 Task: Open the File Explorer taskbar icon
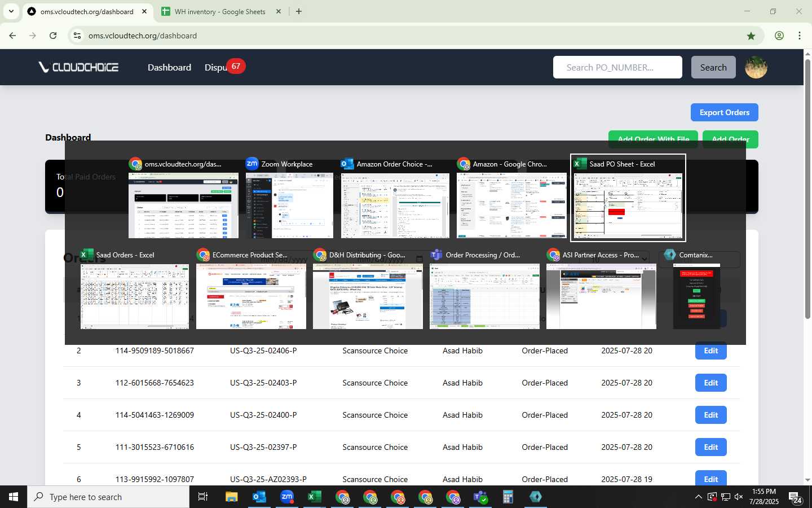coord(231,497)
